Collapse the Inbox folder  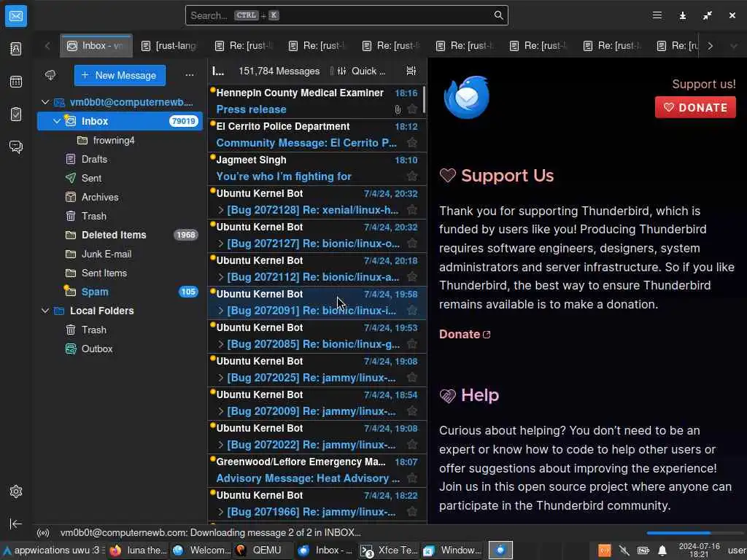57,121
